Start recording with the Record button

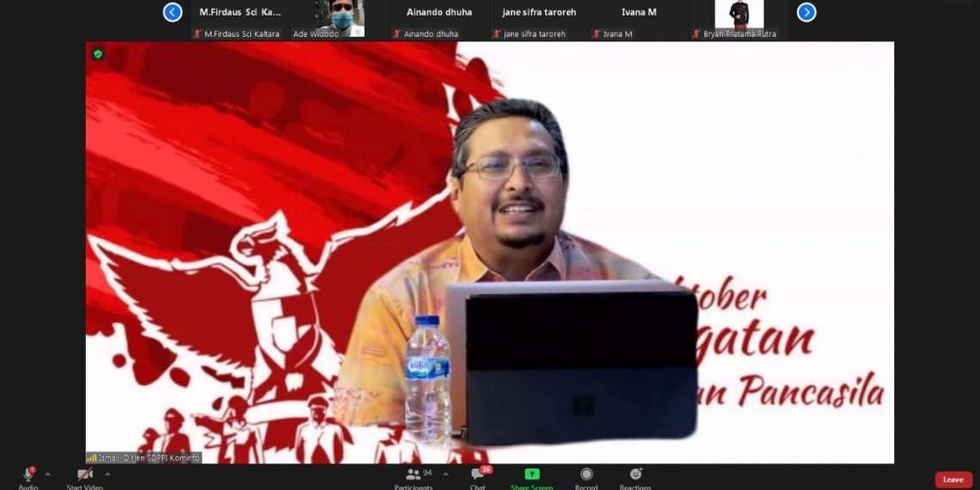[586, 477]
